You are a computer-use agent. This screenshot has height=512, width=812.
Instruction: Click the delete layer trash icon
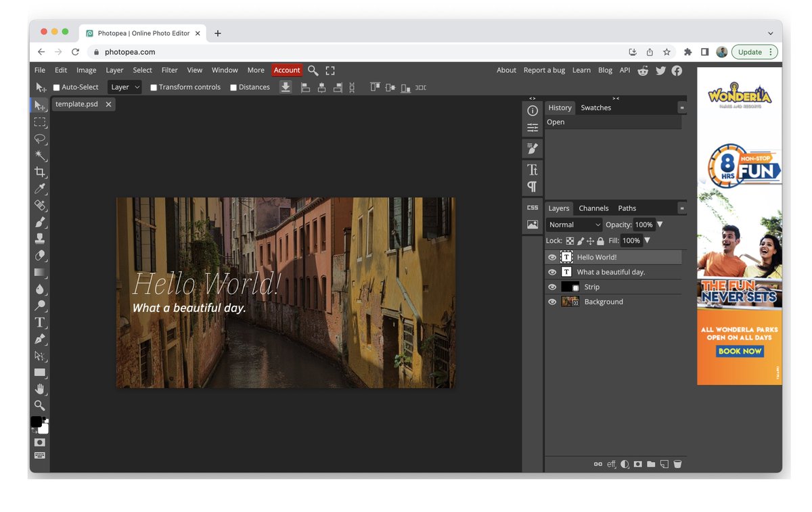pyautogui.click(x=677, y=464)
